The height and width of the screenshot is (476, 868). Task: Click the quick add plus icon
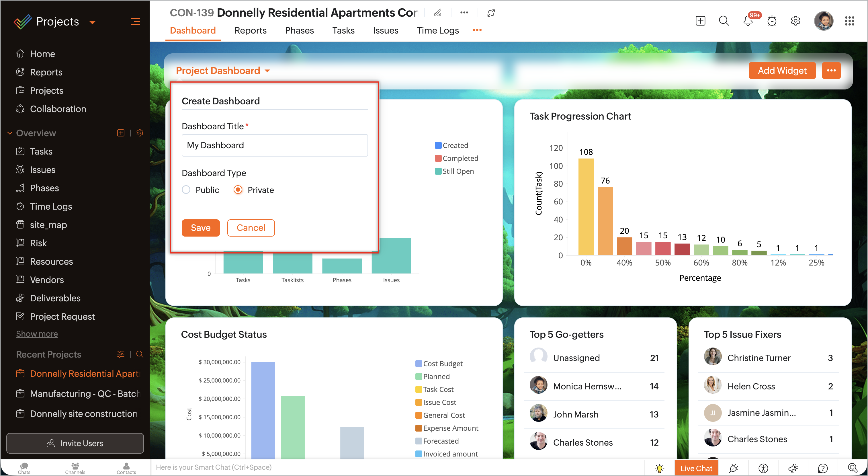pos(700,21)
